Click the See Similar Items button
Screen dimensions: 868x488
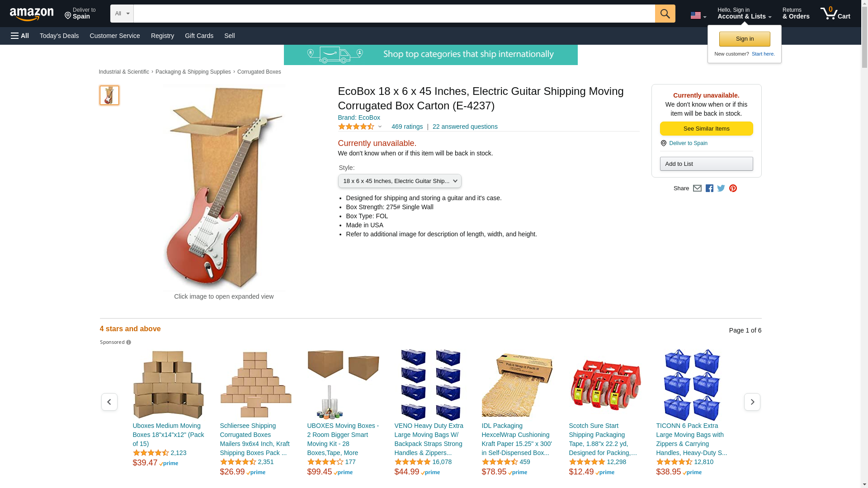pos(706,128)
